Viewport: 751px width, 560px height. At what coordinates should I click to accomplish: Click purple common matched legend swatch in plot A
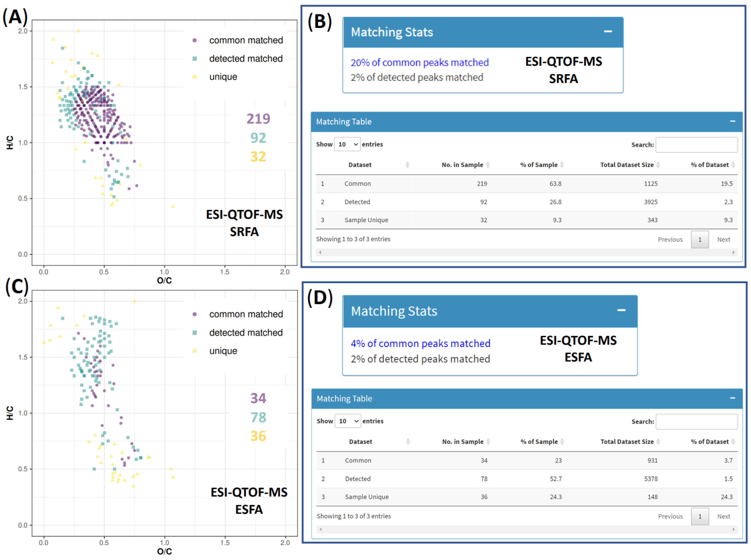click(x=195, y=40)
